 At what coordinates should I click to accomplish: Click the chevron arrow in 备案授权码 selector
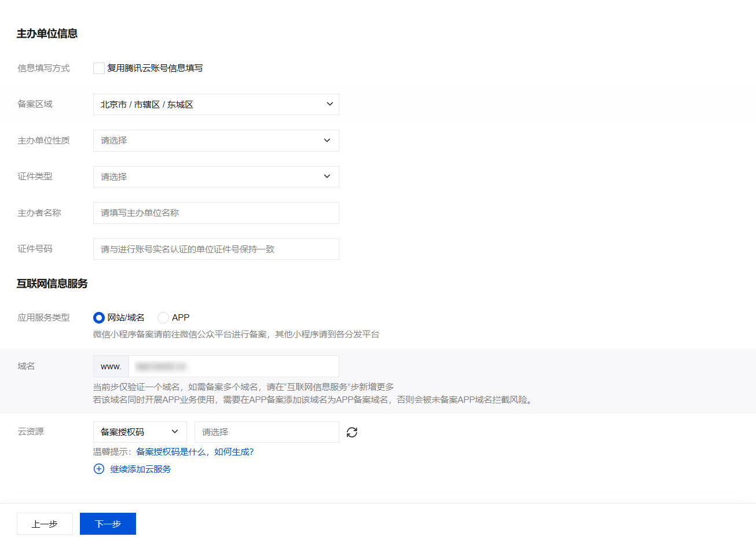[x=175, y=432]
